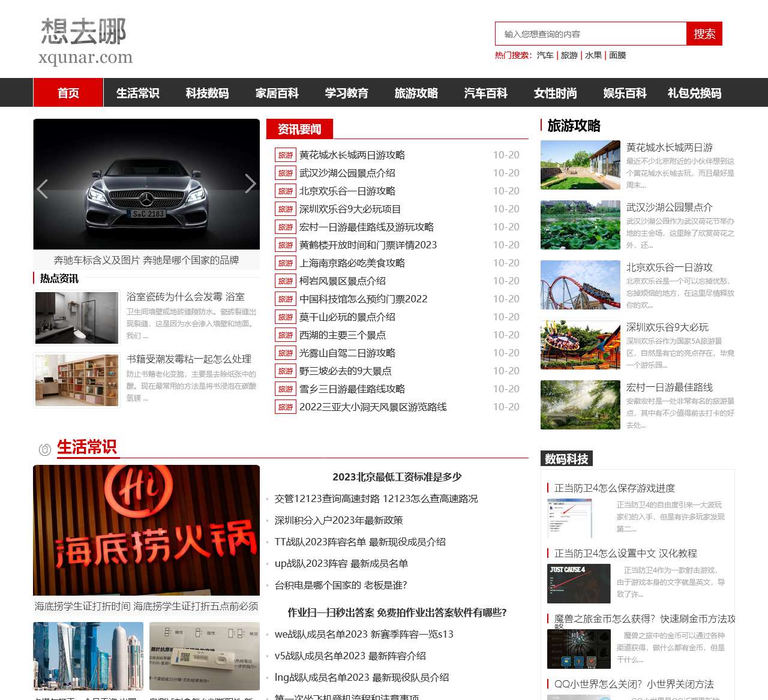This screenshot has width=768, height=700.
Task: Switch to the 旅游攻略 navigation tab
Action: pos(416,93)
